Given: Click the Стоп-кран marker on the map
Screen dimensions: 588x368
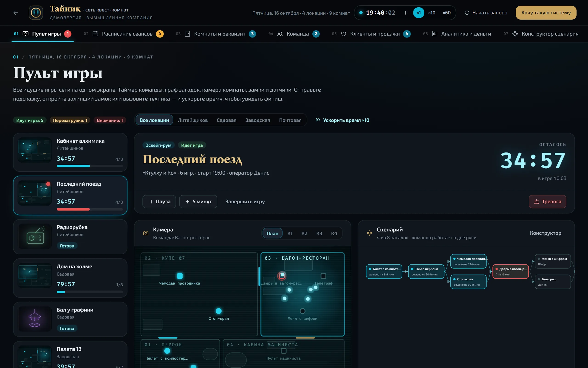Looking at the screenshot, I should 219,311.
